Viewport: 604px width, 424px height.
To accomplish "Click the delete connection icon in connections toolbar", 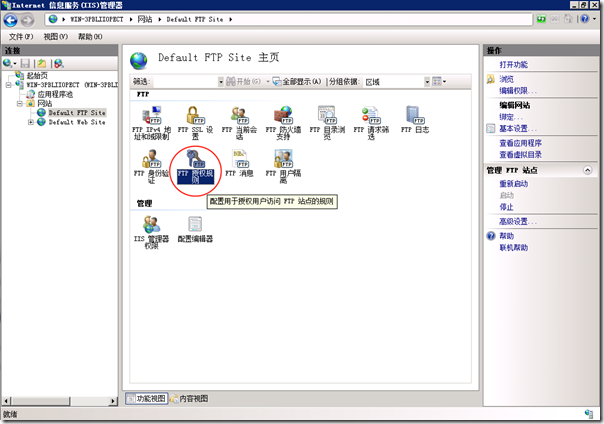I will coord(59,63).
